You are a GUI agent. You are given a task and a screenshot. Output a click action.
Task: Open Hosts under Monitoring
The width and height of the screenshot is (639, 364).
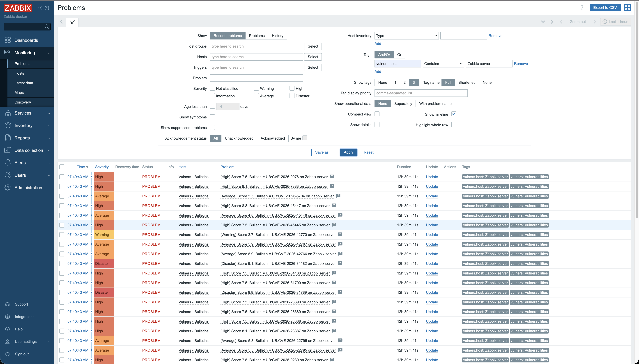pos(19,73)
